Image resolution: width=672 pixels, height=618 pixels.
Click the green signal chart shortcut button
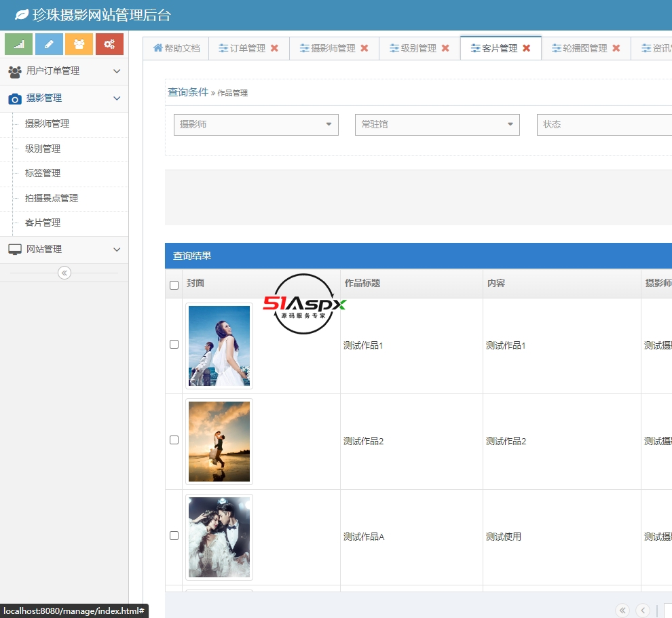click(18, 44)
